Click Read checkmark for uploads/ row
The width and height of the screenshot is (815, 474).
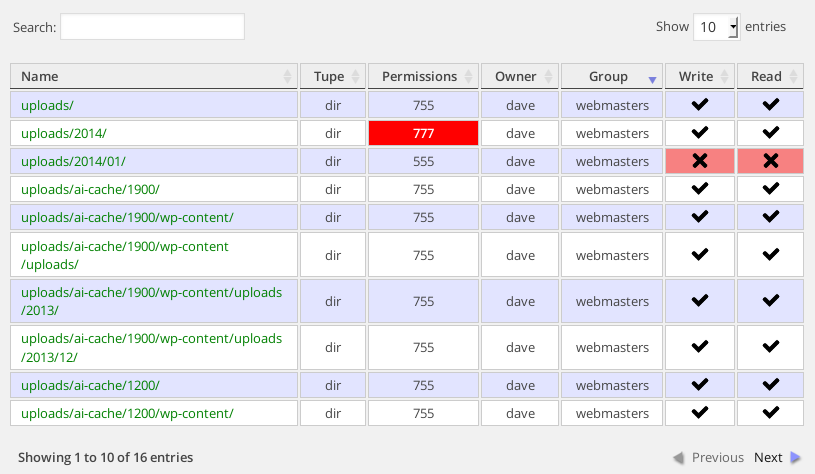click(770, 104)
